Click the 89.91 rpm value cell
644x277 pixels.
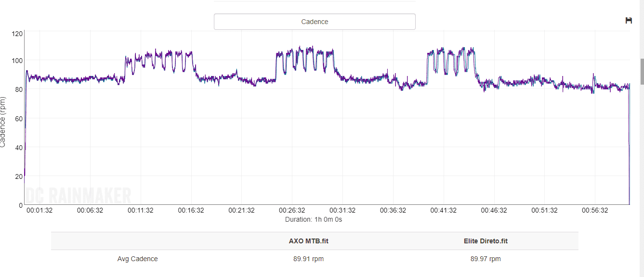pos(308,259)
